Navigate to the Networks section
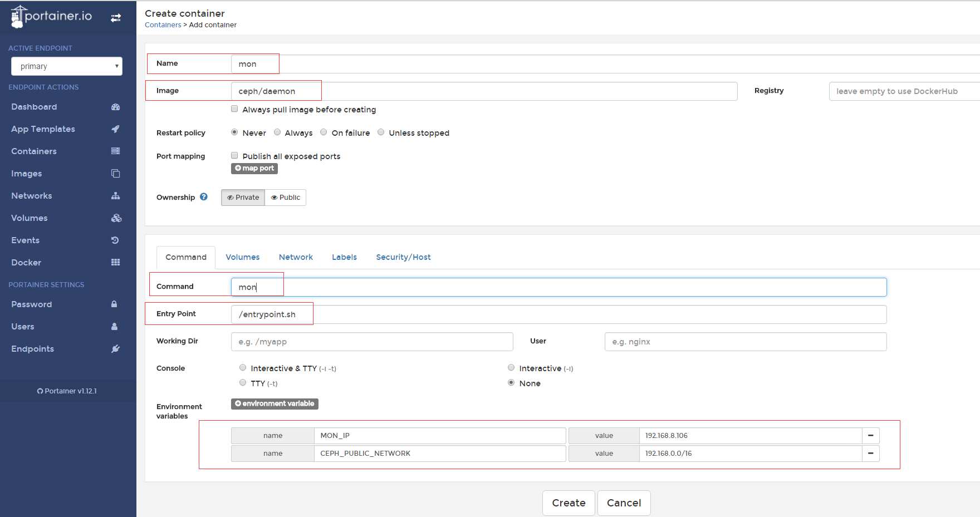980x517 pixels. click(x=31, y=195)
